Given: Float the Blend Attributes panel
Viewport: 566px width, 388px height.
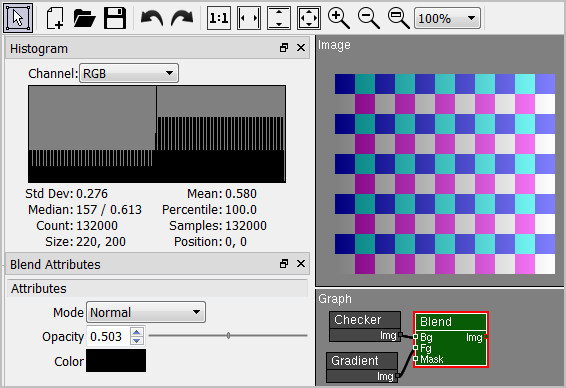Looking at the screenshot, I should click(x=284, y=263).
